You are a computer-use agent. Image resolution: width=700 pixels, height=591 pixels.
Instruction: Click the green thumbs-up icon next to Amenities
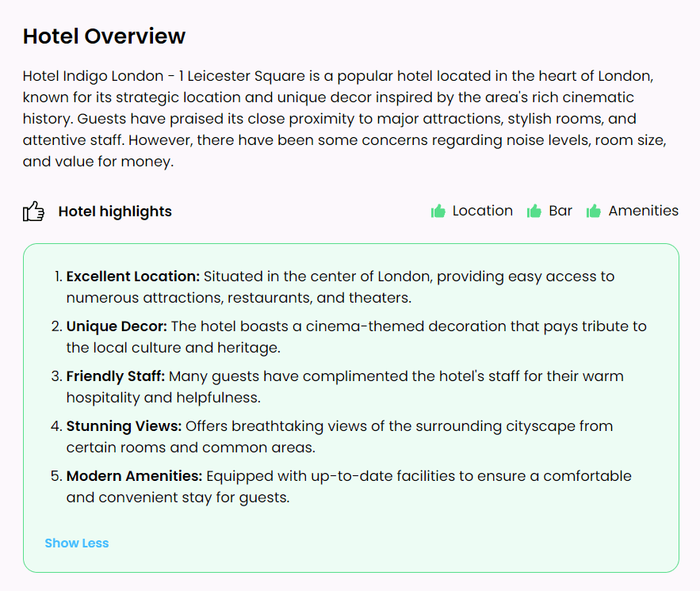pyautogui.click(x=593, y=211)
